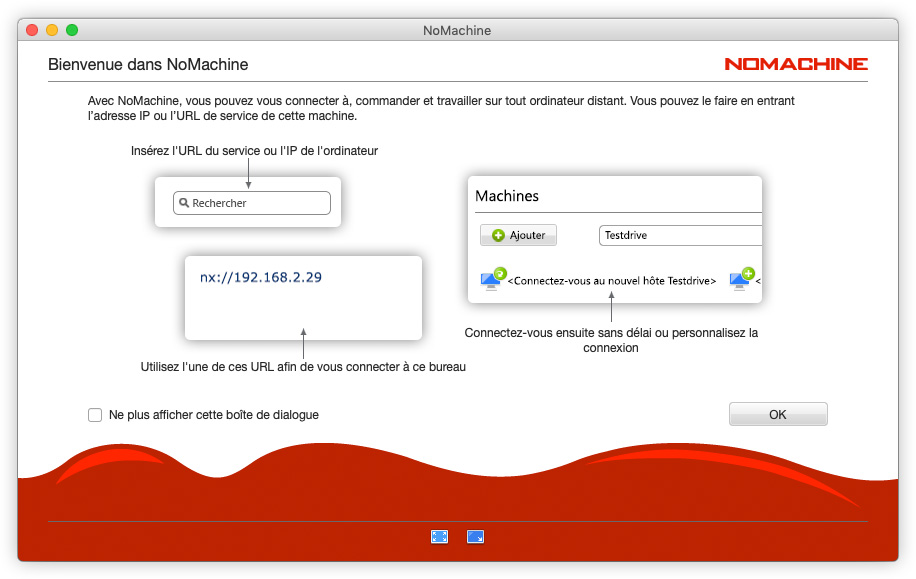
Task: Click the NoMachine title bar text
Action: (457, 30)
